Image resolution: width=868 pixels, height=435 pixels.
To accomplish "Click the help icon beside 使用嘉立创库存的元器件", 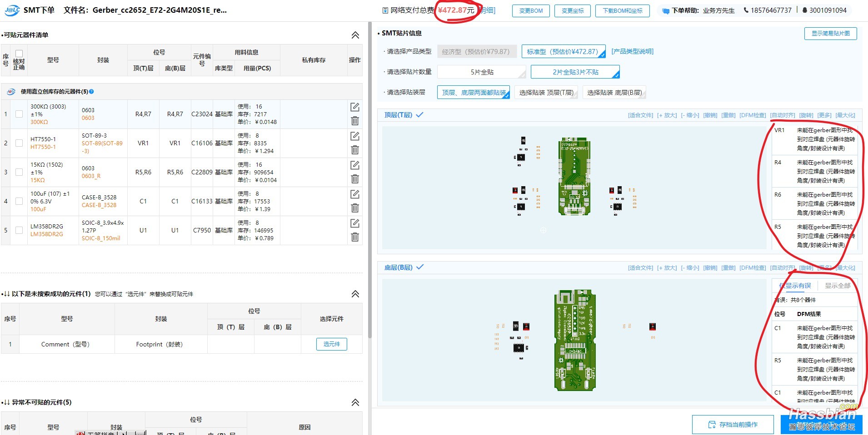I will [x=91, y=92].
